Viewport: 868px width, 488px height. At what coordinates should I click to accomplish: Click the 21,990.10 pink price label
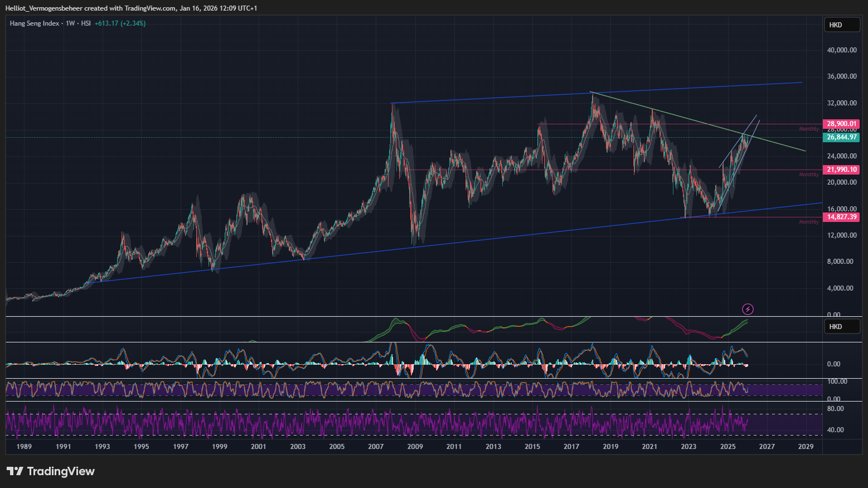click(x=841, y=170)
